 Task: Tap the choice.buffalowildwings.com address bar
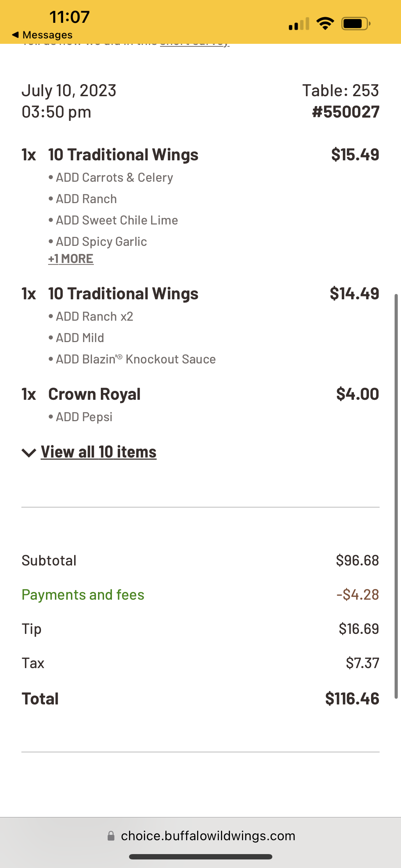point(208,836)
